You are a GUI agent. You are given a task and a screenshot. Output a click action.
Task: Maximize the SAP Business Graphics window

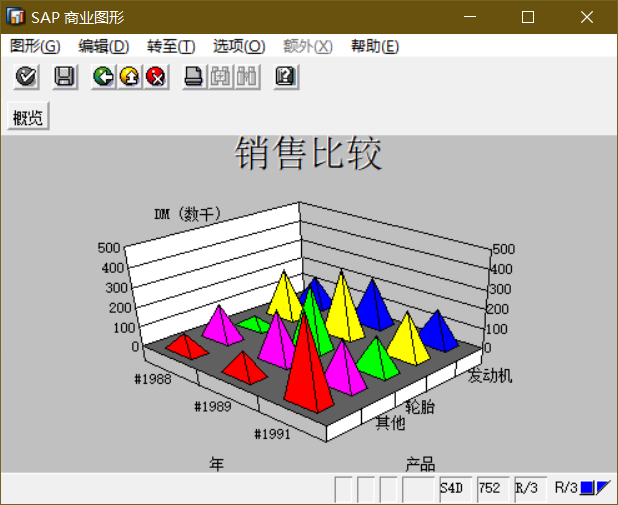528,17
